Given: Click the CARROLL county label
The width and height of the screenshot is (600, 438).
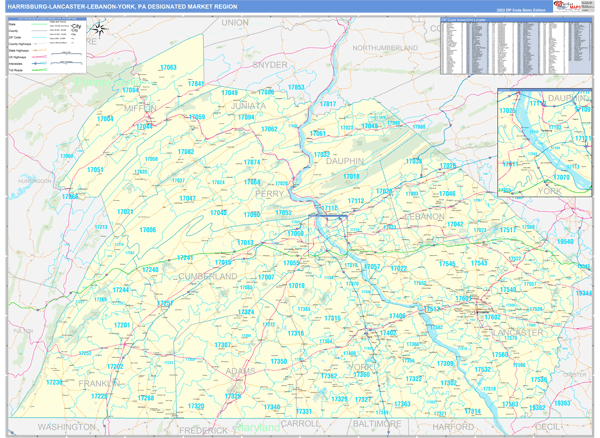Looking at the screenshot, I should click(300, 423).
